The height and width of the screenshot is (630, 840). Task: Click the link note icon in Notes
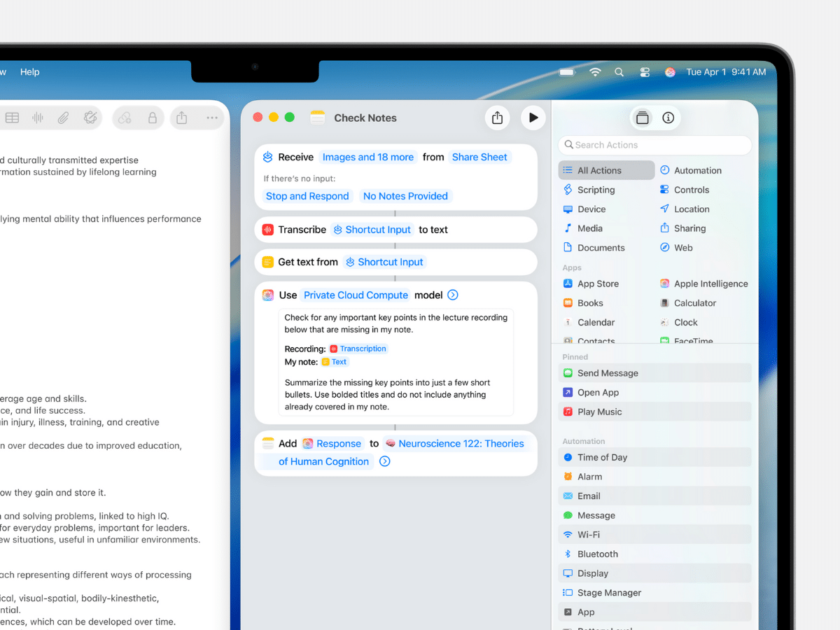[125, 118]
